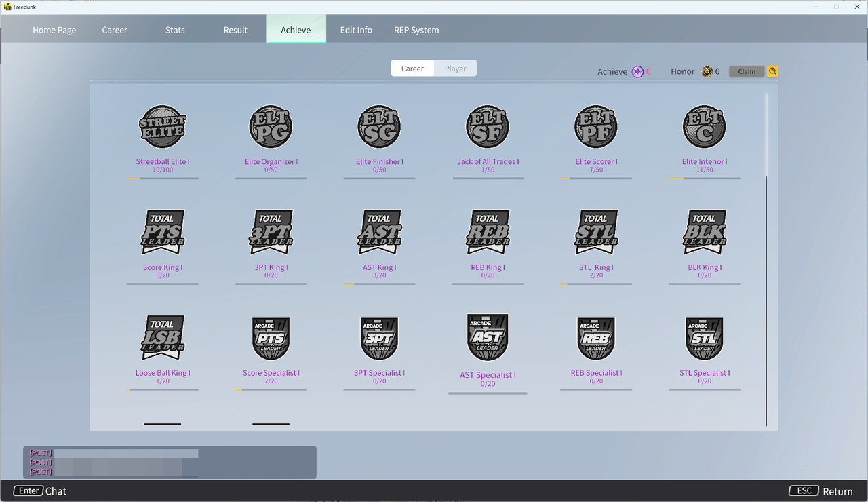This screenshot has width=868, height=502.
Task: Click the "7/50" progress count
Action: (596, 170)
